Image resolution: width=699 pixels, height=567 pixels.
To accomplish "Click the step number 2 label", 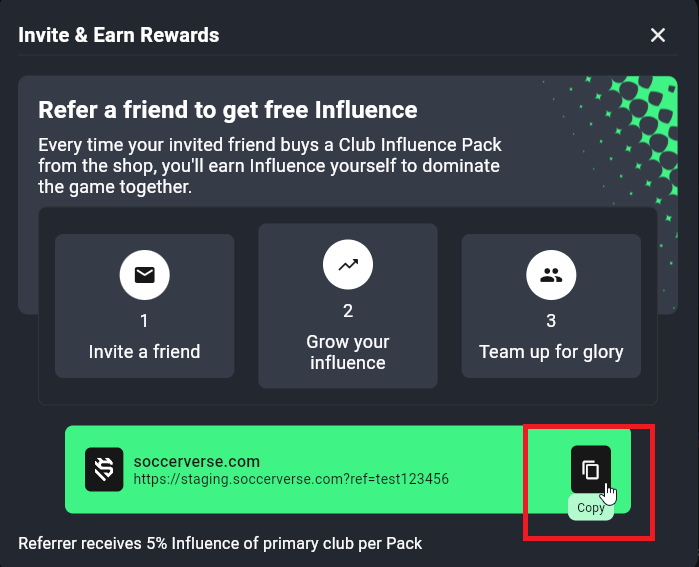I will 348,311.
